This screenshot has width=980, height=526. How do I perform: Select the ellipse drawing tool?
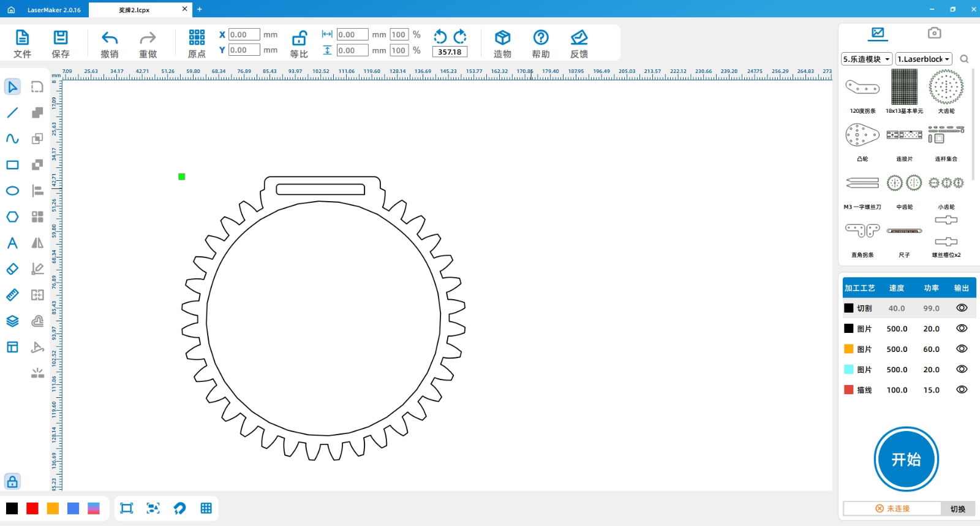point(12,191)
